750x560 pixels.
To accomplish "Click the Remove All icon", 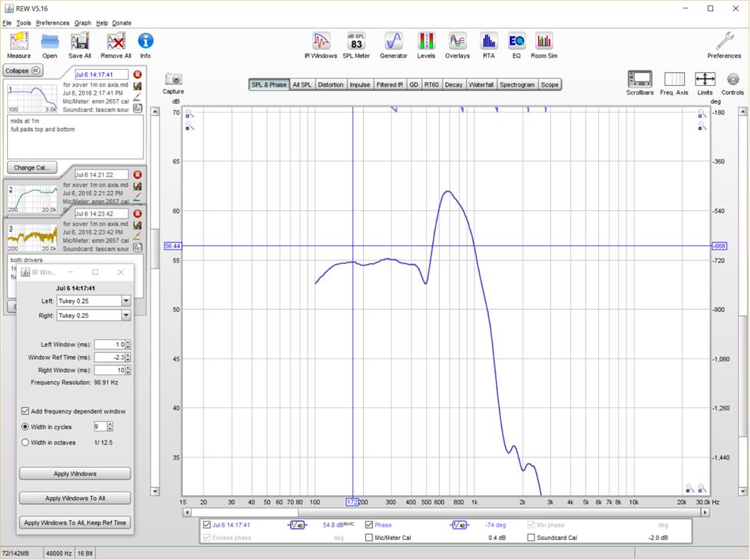I will tap(116, 45).
